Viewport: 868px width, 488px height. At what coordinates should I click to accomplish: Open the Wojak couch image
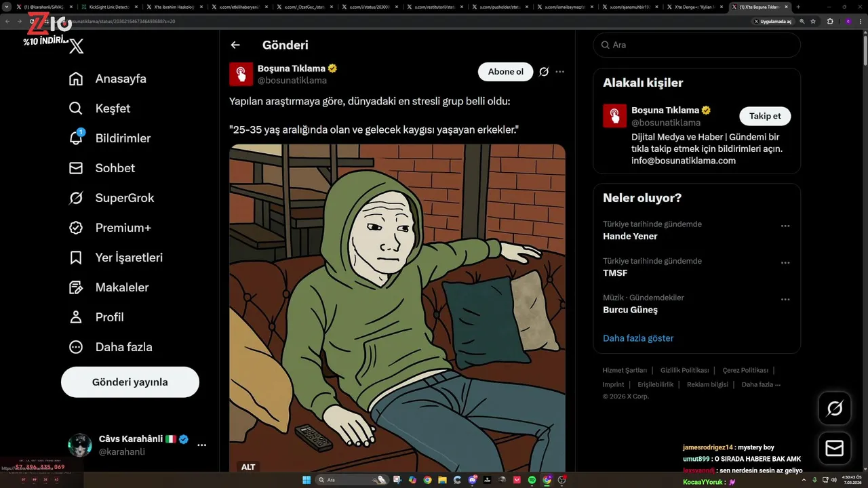click(x=397, y=308)
